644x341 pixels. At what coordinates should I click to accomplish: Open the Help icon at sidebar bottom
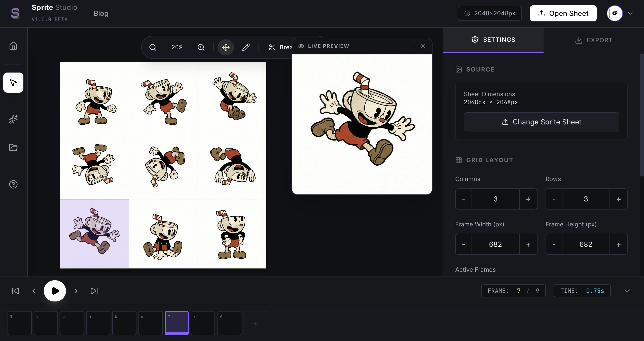[x=13, y=184]
